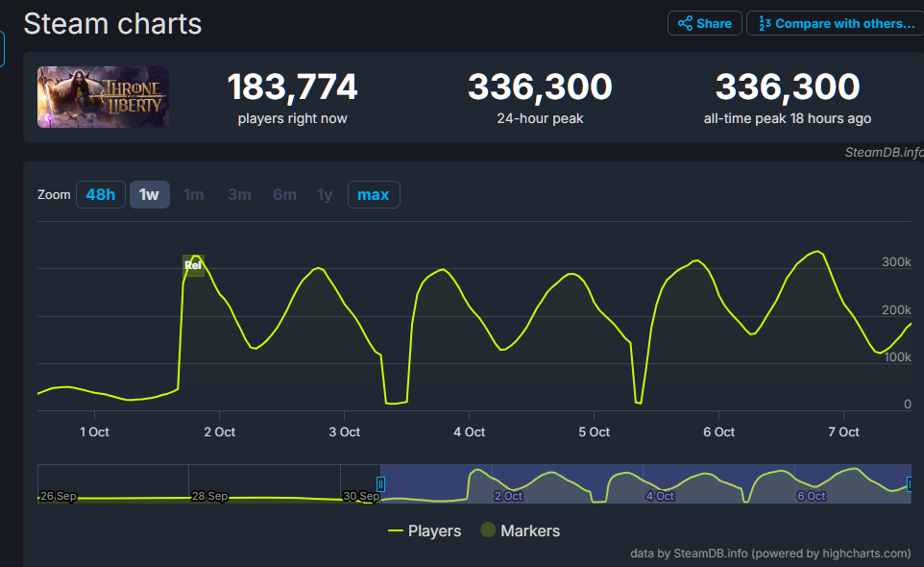
Task: Click the 6 Oct x-axis label on main chart
Action: click(718, 432)
